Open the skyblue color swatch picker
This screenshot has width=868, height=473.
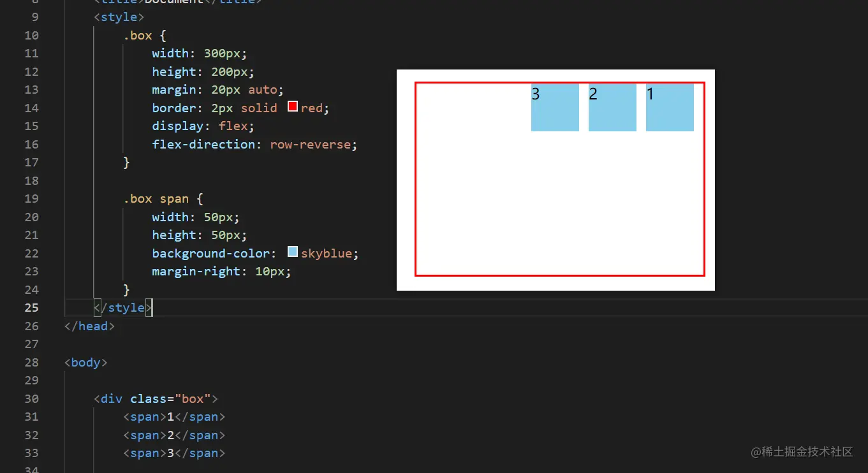click(x=293, y=252)
